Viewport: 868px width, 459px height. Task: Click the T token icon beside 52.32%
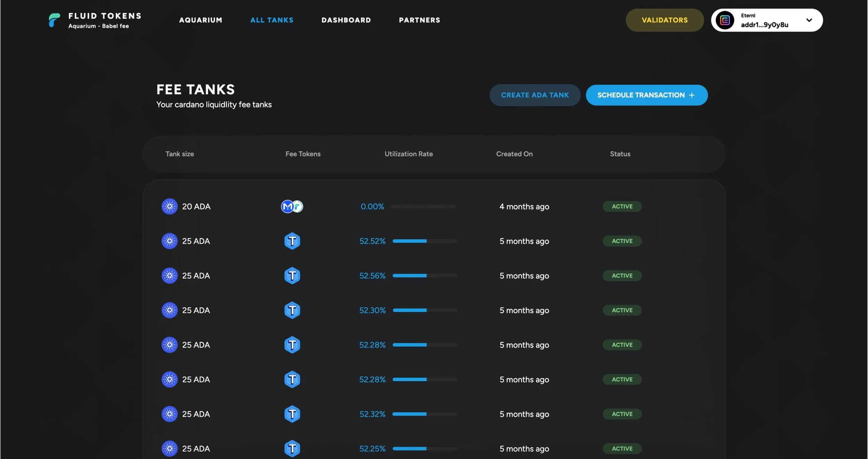[292, 414]
